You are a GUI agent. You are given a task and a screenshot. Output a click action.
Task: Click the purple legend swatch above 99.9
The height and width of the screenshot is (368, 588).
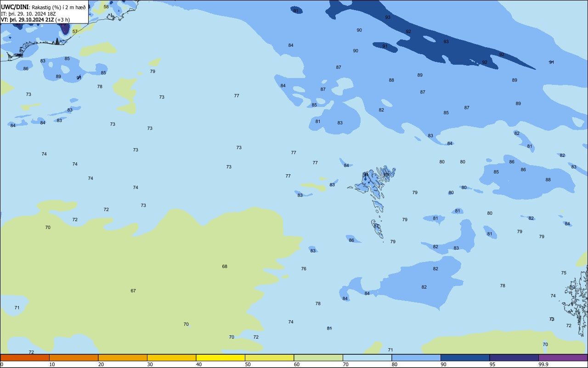(x=563, y=357)
